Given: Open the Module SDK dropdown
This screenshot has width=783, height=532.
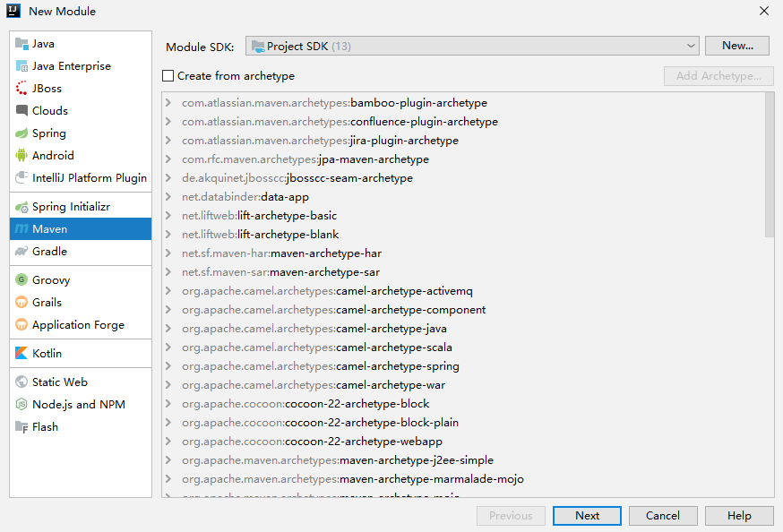Looking at the screenshot, I should click(472, 46).
